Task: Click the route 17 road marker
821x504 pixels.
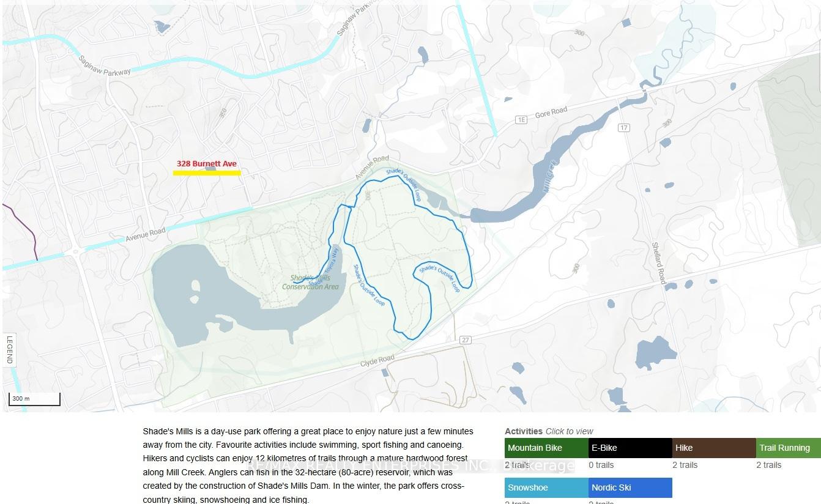Action: click(x=623, y=127)
